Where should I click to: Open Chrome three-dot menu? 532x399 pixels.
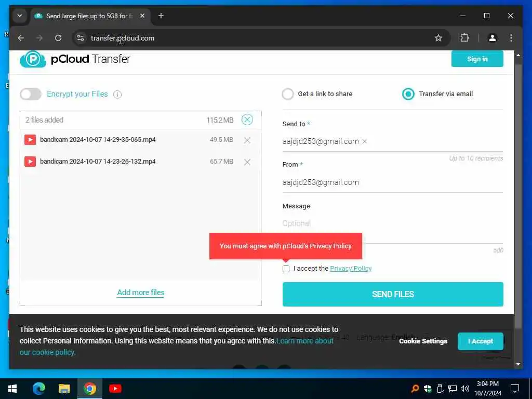click(511, 38)
